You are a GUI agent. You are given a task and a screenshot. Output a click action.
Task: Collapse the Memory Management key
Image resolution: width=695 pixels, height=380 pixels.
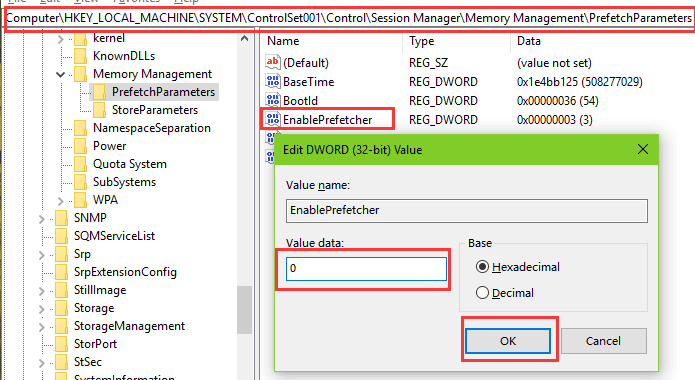[61, 74]
